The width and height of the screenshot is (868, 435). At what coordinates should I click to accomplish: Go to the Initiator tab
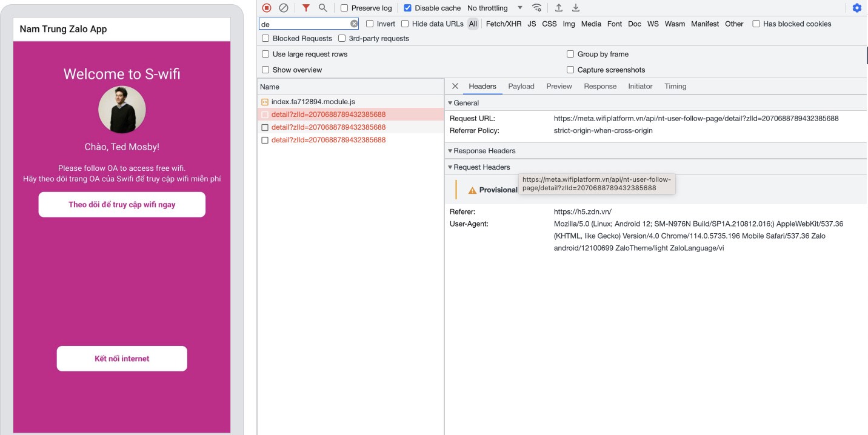click(x=640, y=86)
